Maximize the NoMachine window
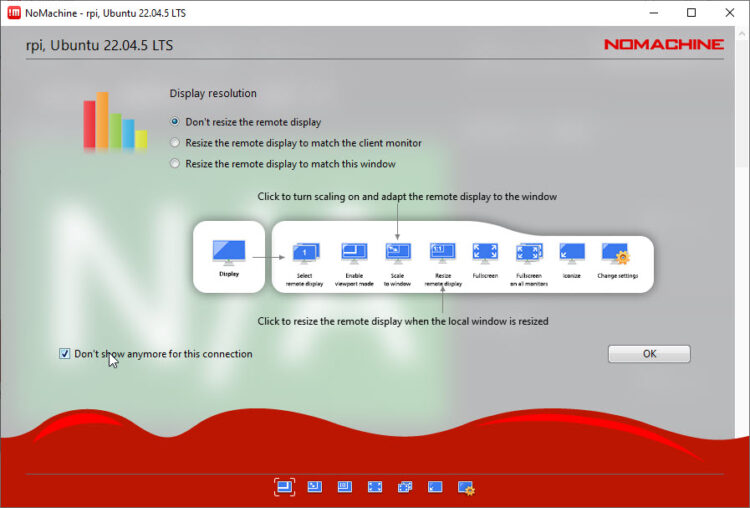 click(x=691, y=13)
